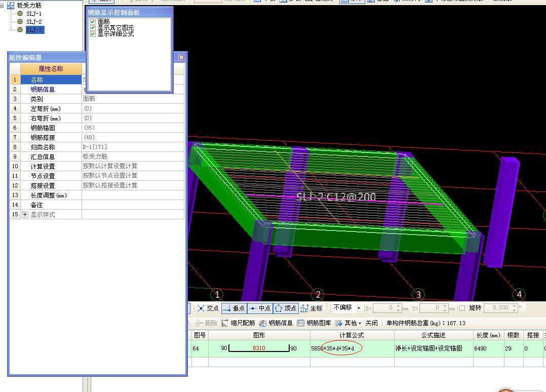Open 缩尺配筋 scaled rebar tool
Image resolution: width=546 pixels, height=392 pixels.
pos(239,323)
